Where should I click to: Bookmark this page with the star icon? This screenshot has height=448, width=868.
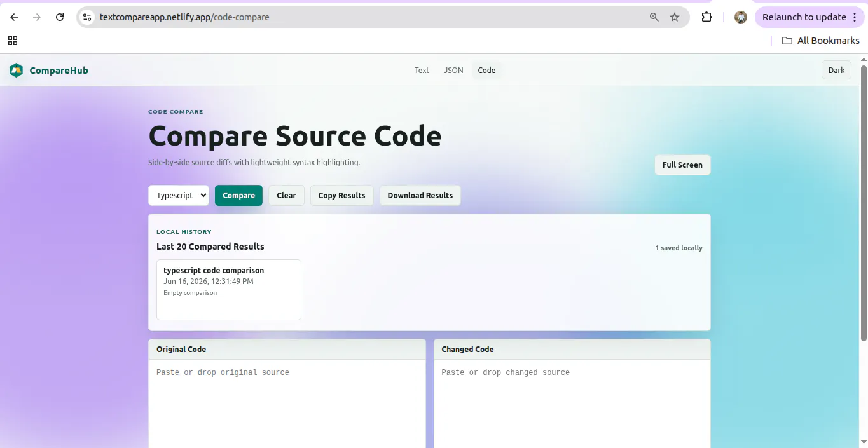[x=675, y=17]
